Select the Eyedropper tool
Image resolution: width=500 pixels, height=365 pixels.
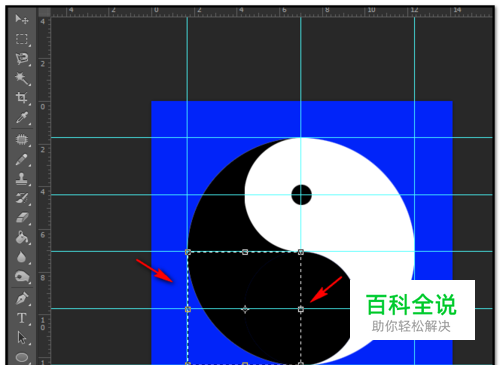pyautogui.click(x=22, y=118)
